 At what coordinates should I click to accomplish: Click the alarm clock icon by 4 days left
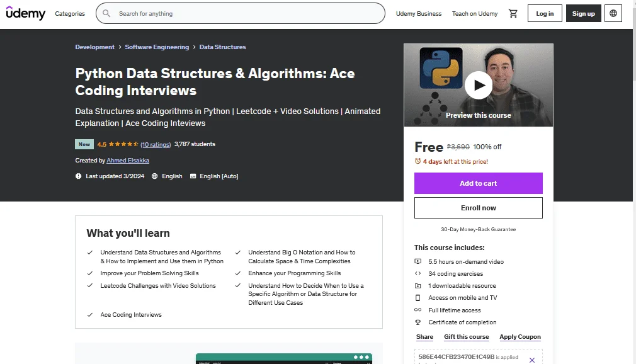[417, 161]
